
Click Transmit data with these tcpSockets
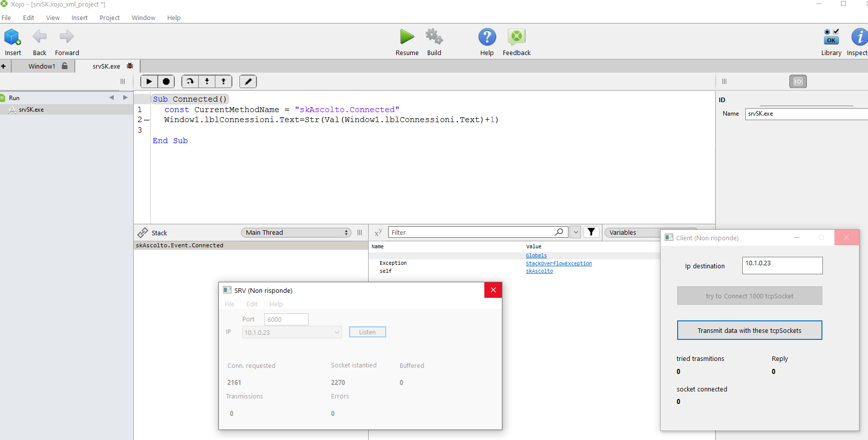(750, 330)
